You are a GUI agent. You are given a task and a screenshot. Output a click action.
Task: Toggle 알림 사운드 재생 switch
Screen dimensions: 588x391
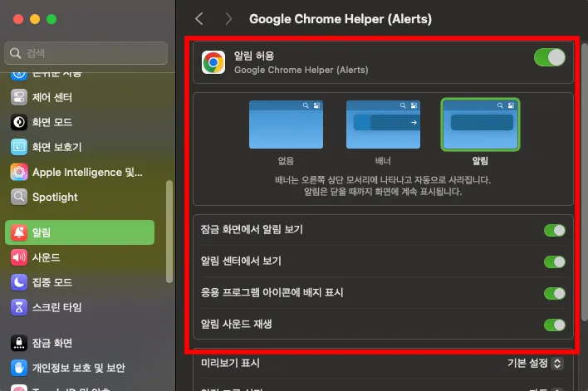(x=555, y=325)
